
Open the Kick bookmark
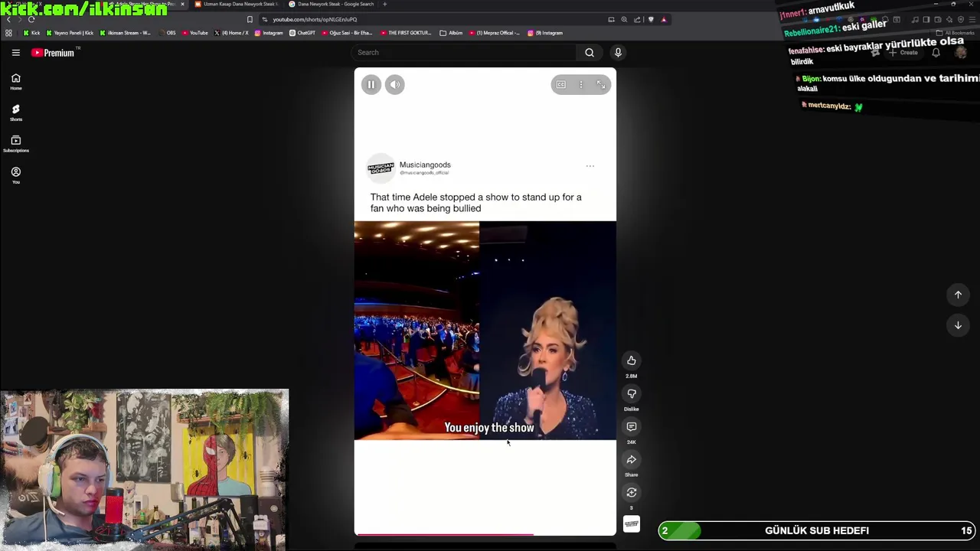[x=31, y=33]
